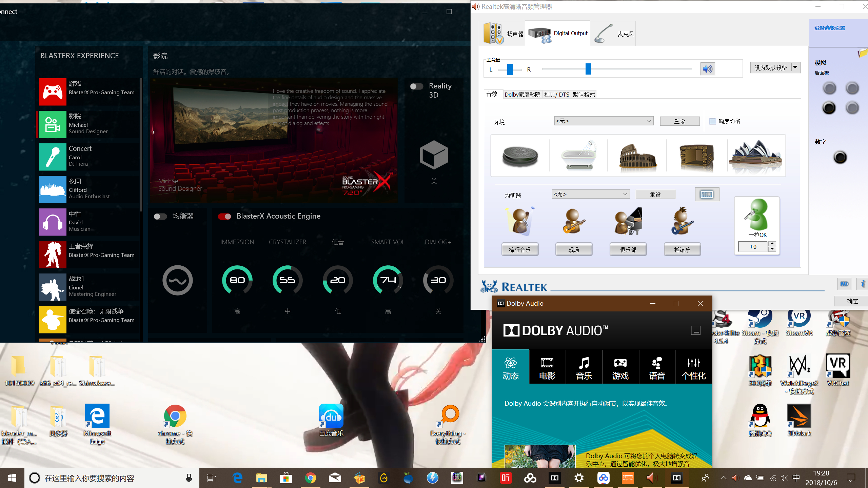Screen dimensions: 868x488
Task: Click the Realtek mute speaker button
Action: (x=707, y=69)
